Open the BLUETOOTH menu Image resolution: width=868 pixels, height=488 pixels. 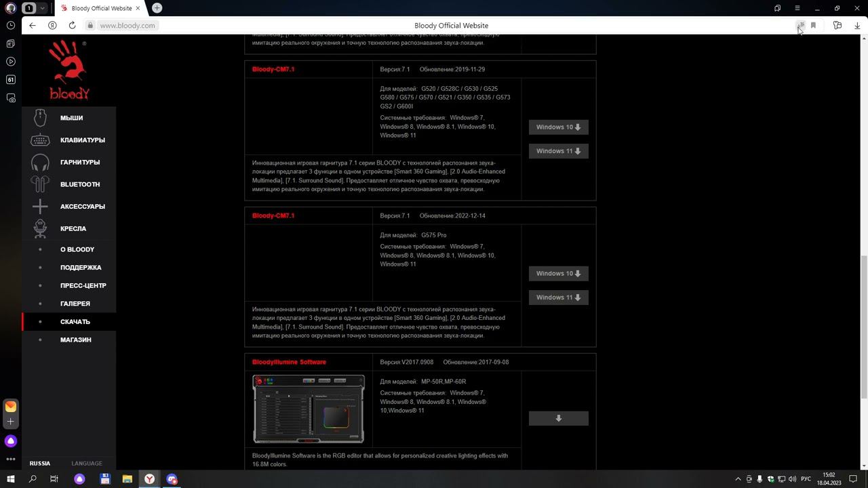80,184
